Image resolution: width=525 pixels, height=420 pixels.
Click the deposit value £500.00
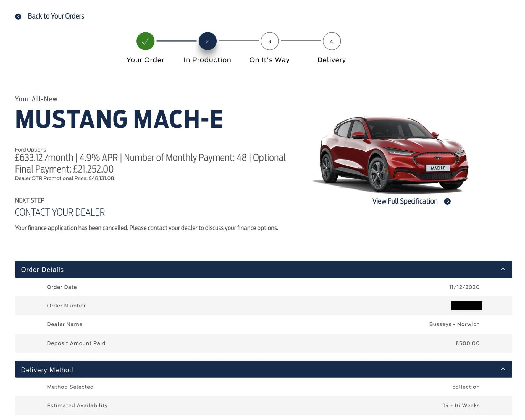[468, 343]
